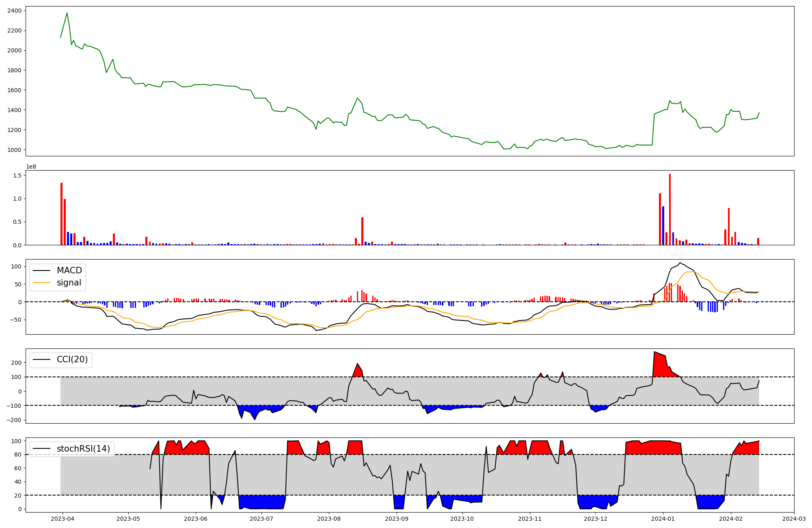
Task: Click the 2400 price axis tick label
Action: click(15, 11)
